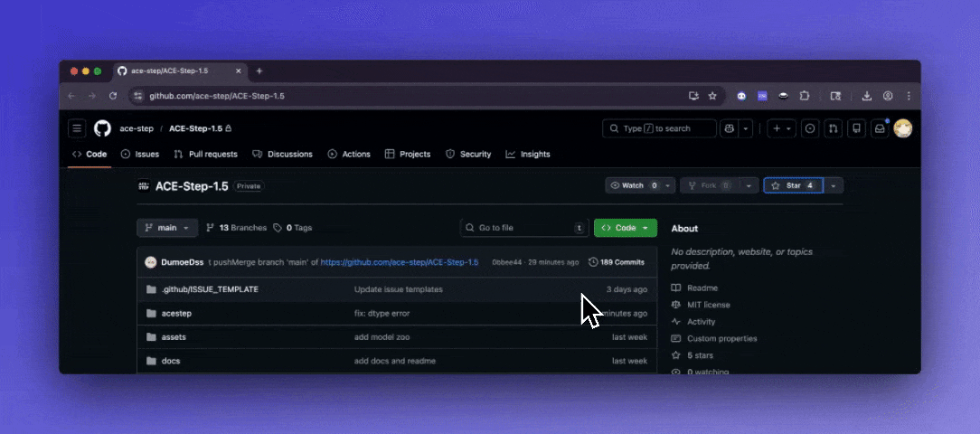980x434 pixels.
Task: View the 189 Commits history
Action: [x=617, y=262]
